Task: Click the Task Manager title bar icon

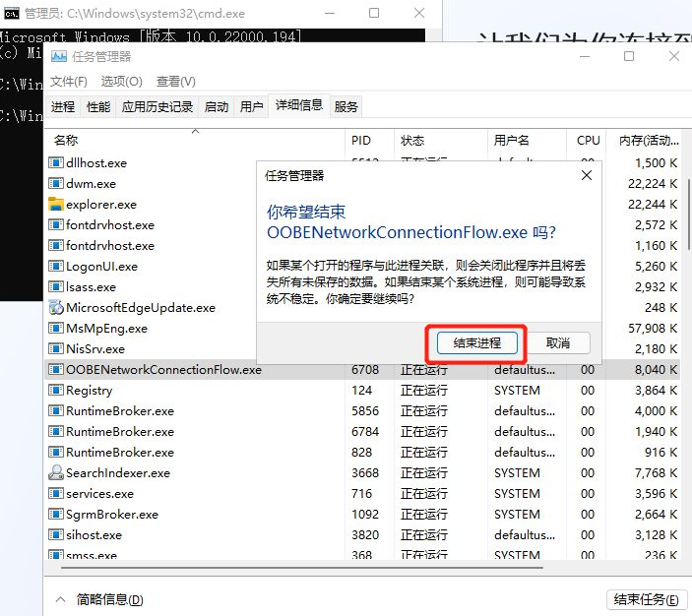Action: click(59, 56)
